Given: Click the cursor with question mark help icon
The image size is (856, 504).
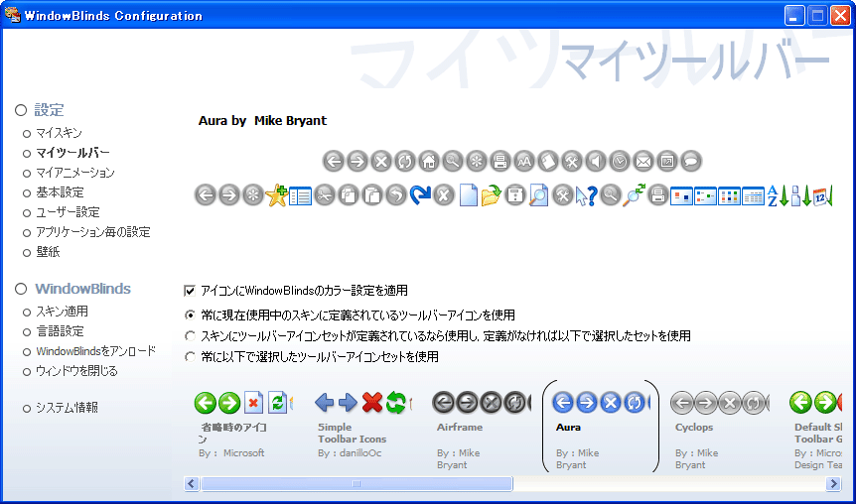Looking at the screenshot, I should click(x=587, y=195).
